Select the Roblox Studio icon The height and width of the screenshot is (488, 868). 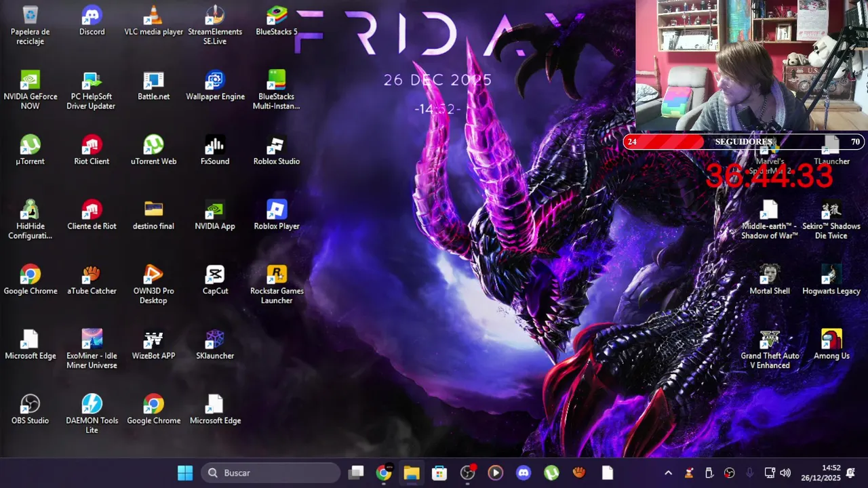click(x=277, y=150)
